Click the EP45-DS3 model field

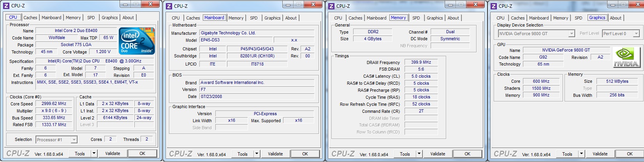pos(236,40)
